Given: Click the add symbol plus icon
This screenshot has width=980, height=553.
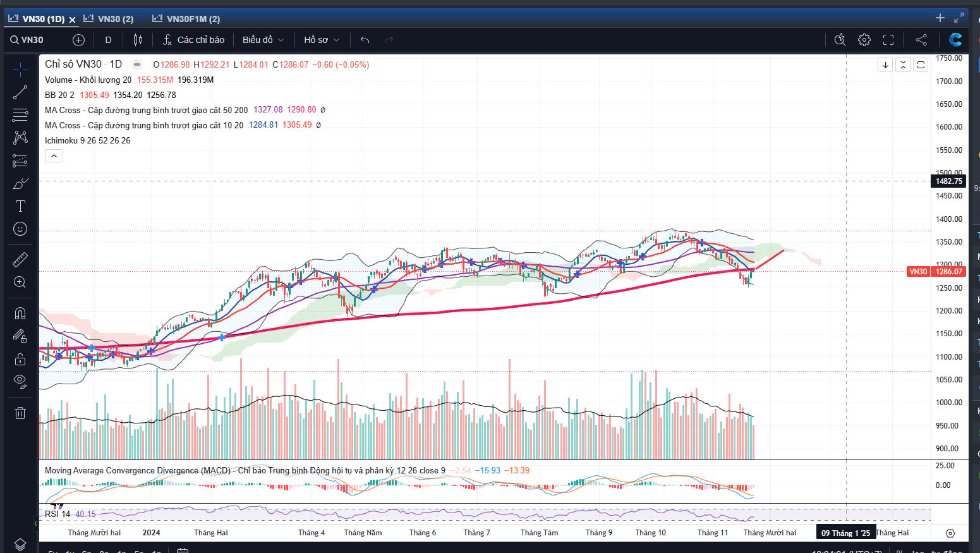Looking at the screenshot, I should tap(78, 40).
